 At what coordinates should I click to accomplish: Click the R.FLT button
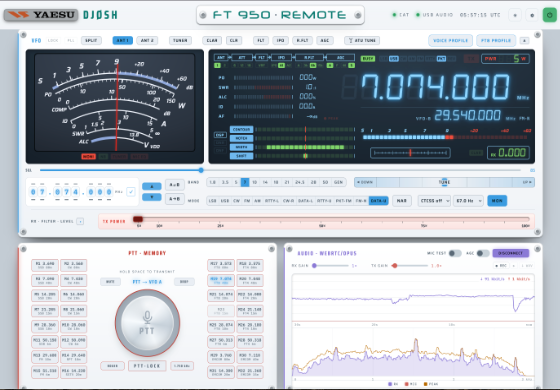click(302, 40)
